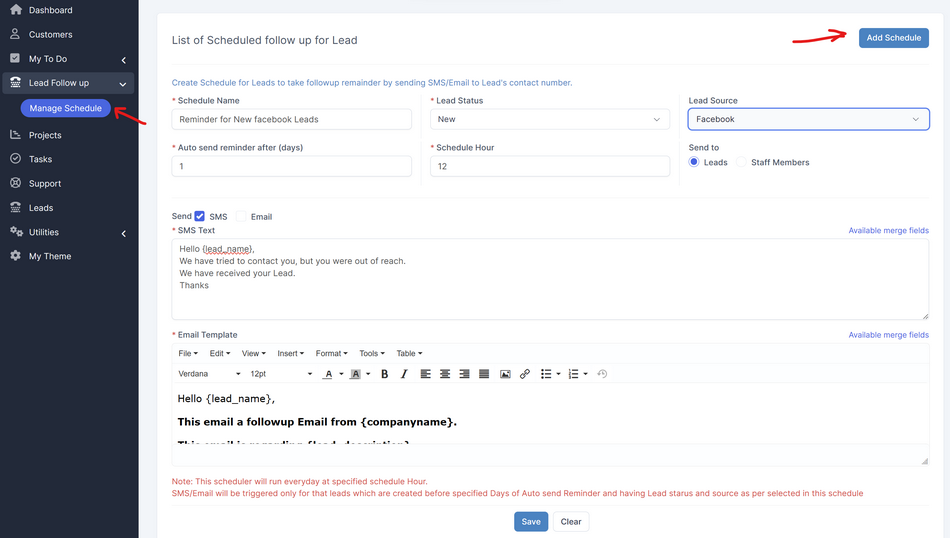Select the Staff Members radio button
950x538 pixels.
click(741, 162)
